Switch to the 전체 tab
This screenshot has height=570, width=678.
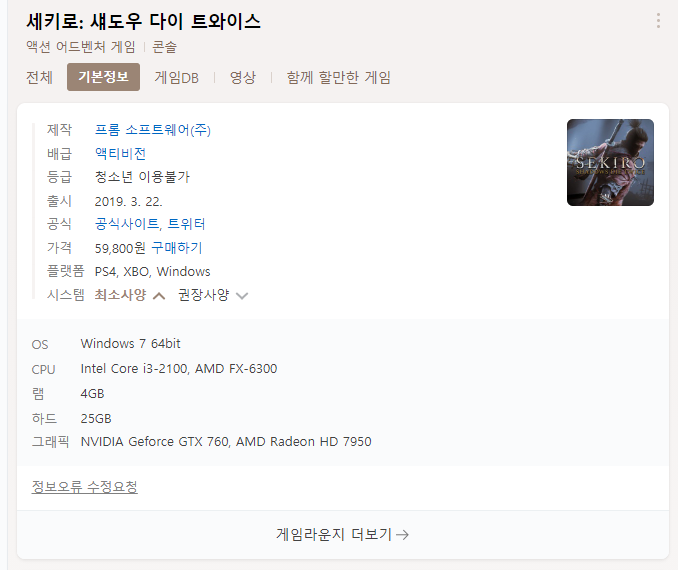(x=39, y=77)
